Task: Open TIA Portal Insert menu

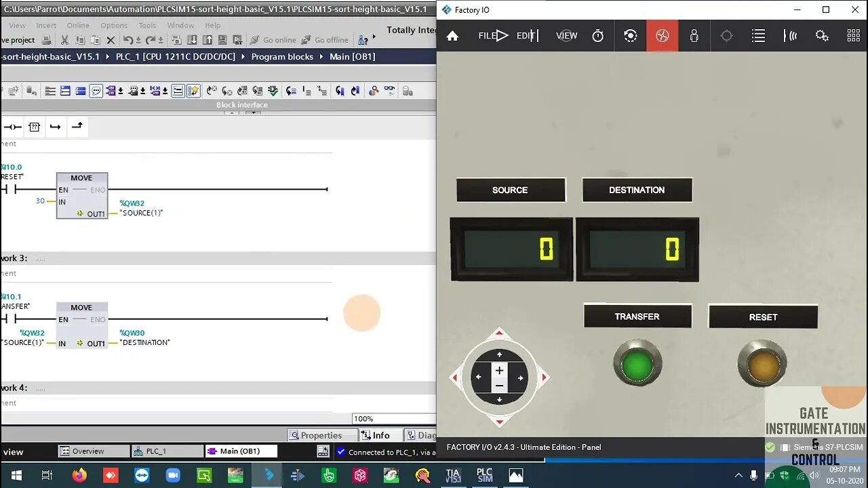Action: click(46, 25)
